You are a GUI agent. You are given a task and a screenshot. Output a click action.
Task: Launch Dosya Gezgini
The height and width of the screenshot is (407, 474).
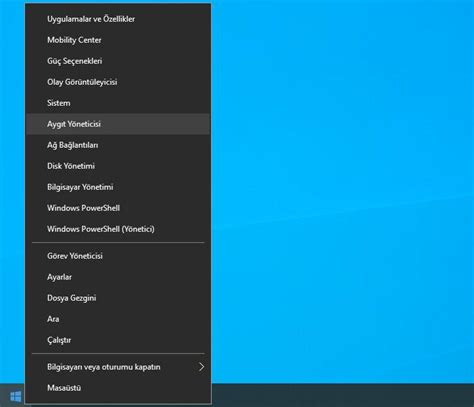click(x=118, y=298)
